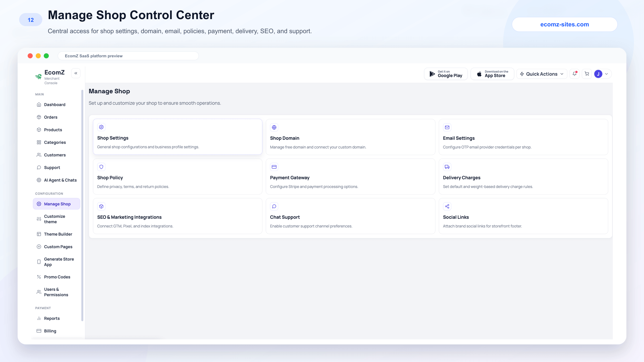Click 'Attach brand social links for storefront footer.'
The image size is (644, 362).
(482, 226)
